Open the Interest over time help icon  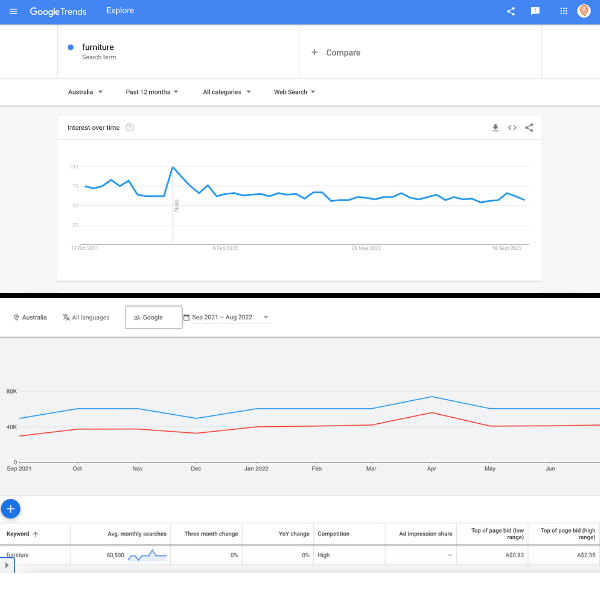point(130,128)
